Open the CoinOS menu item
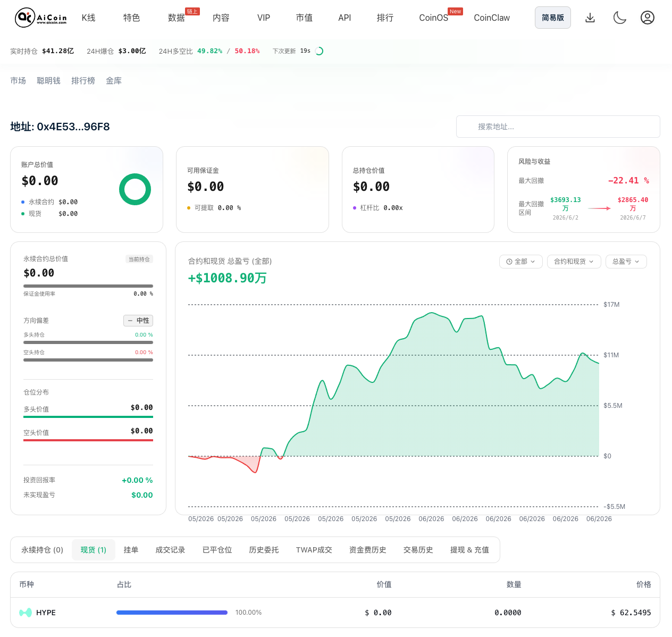 (x=434, y=18)
